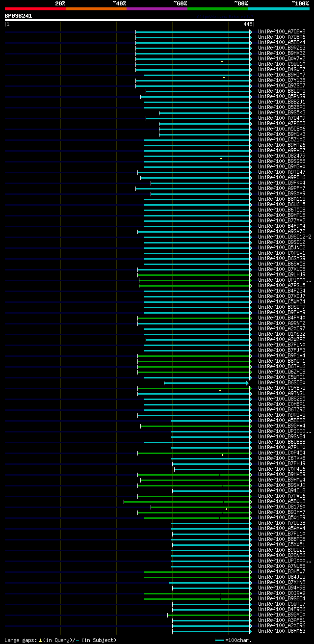Select hit label UniRef100_O82479

pyautogui.click(x=282, y=156)
